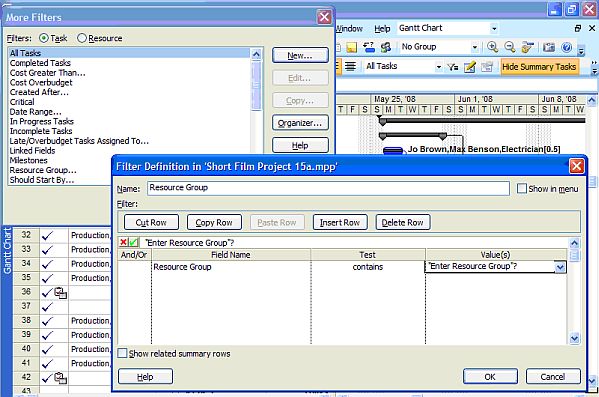This screenshot has width=599, height=397.
Task: Click the completed checkmark in row 32
Action: (47, 236)
